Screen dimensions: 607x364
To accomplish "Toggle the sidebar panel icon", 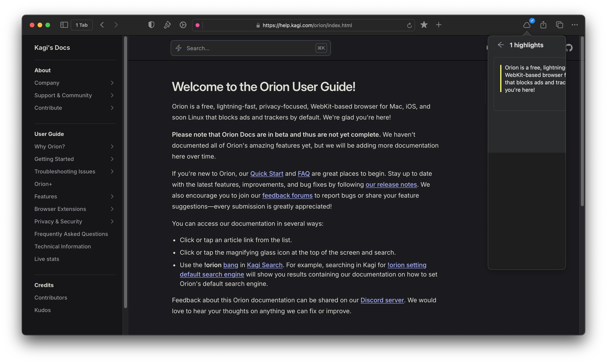I will [x=64, y=25].
